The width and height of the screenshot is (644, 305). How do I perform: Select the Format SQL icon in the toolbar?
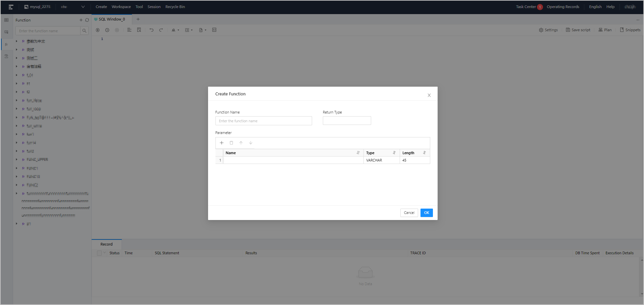(129, 30)
